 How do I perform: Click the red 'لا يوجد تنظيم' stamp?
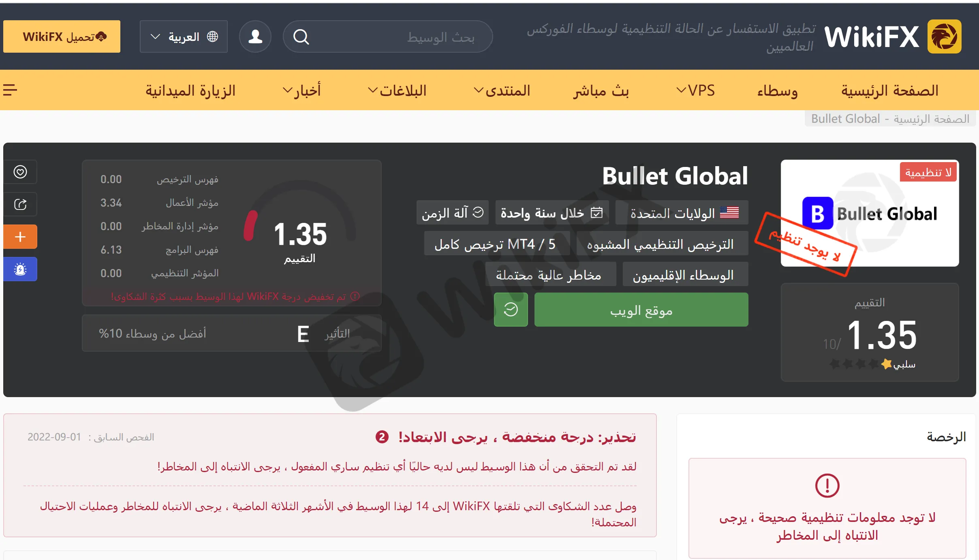tap(805, 244)
